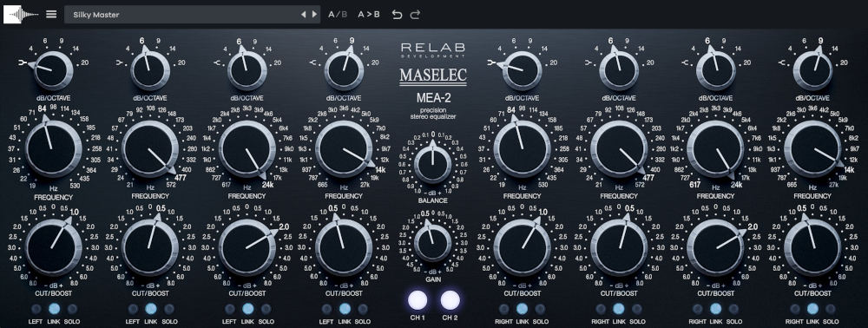Undo the last change
The width and height of the screenshot is (868, 328).
(x=397, y=15)
